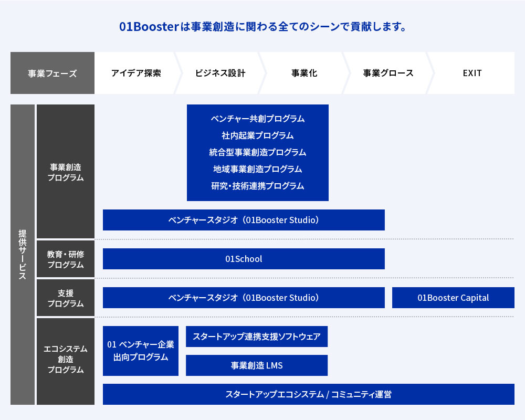Open the 01School bar
This screenshot has width=525, height=420.
244,259
